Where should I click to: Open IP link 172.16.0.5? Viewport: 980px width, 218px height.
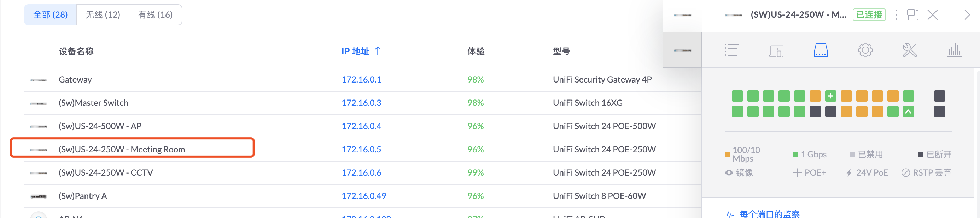361,150
